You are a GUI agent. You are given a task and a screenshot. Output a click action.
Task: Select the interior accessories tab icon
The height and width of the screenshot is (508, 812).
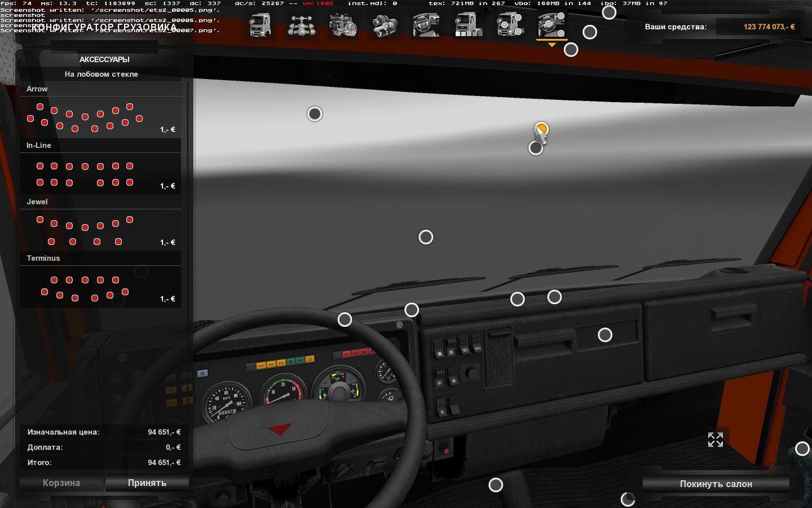(551, 25)
